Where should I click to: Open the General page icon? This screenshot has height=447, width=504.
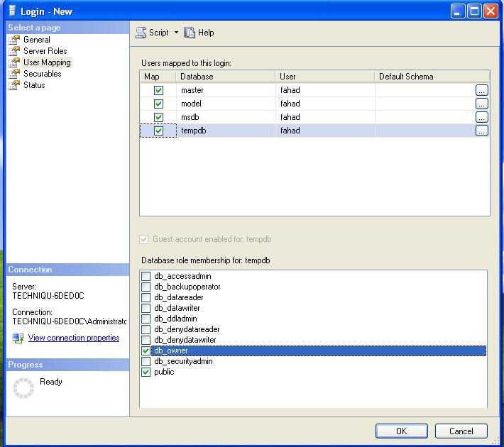pyautogui.click(x=13, y=40)
